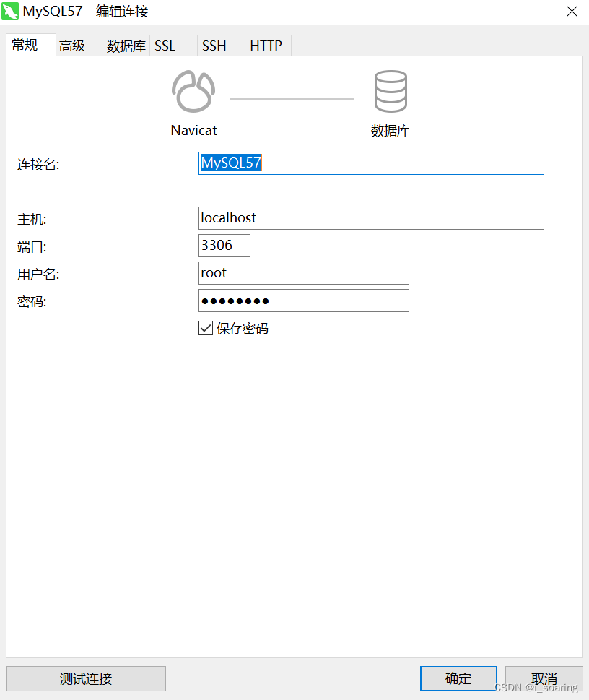Click the 主机 field containing localhost
The image size is (589, 700).
(x=371, y=218)
